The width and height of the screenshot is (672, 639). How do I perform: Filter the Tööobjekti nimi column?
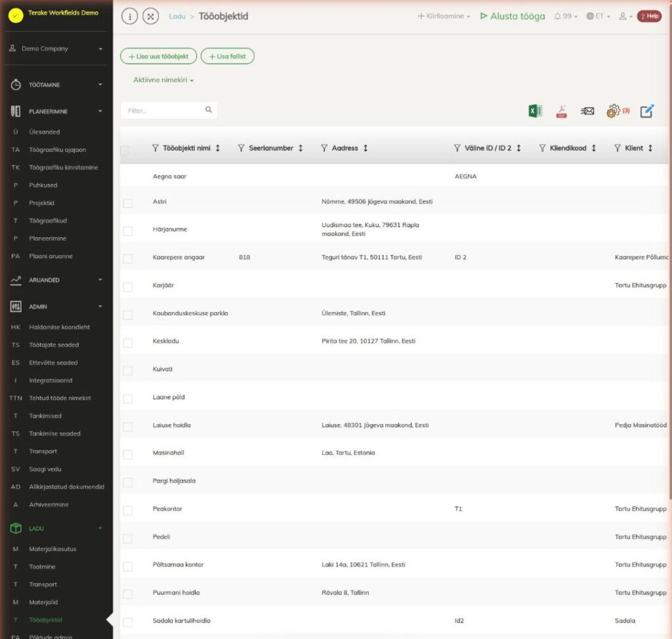[x=155, y=148]
